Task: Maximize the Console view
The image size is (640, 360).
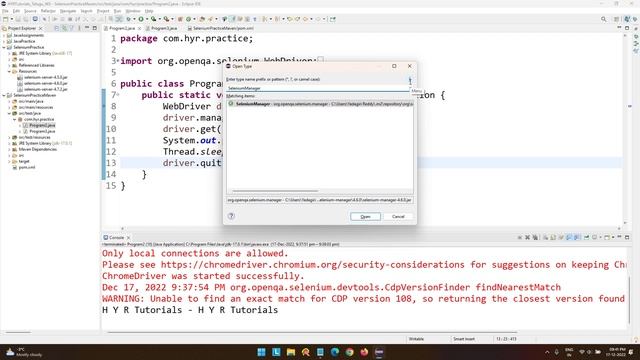Action: click(x=627, y=237)
